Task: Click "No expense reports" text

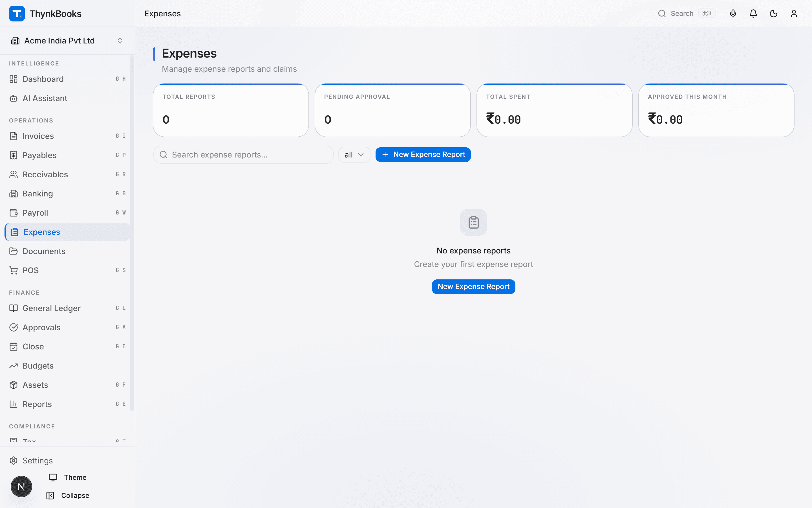Action: click(473, 251)
